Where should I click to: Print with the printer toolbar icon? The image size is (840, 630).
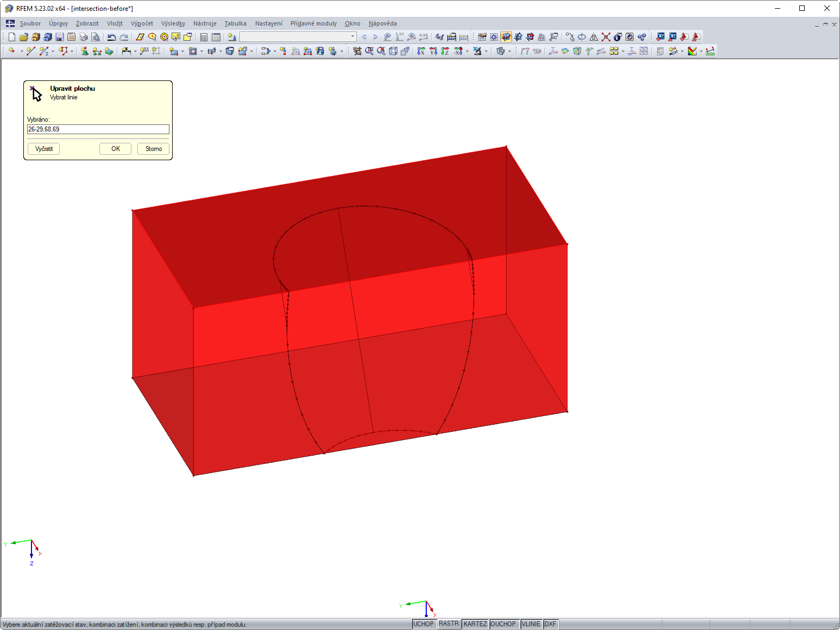[83, 37]
